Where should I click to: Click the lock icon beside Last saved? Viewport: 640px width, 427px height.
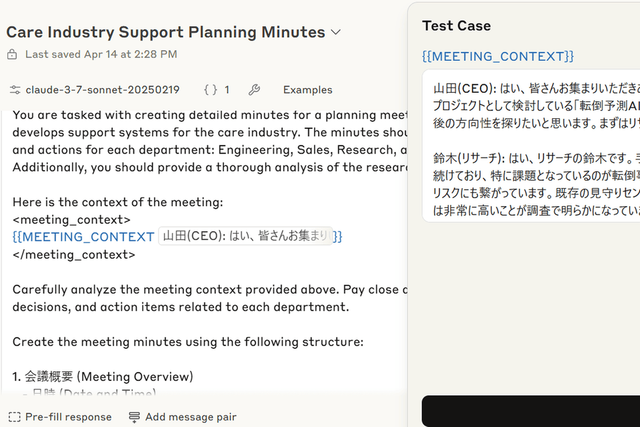14,54
